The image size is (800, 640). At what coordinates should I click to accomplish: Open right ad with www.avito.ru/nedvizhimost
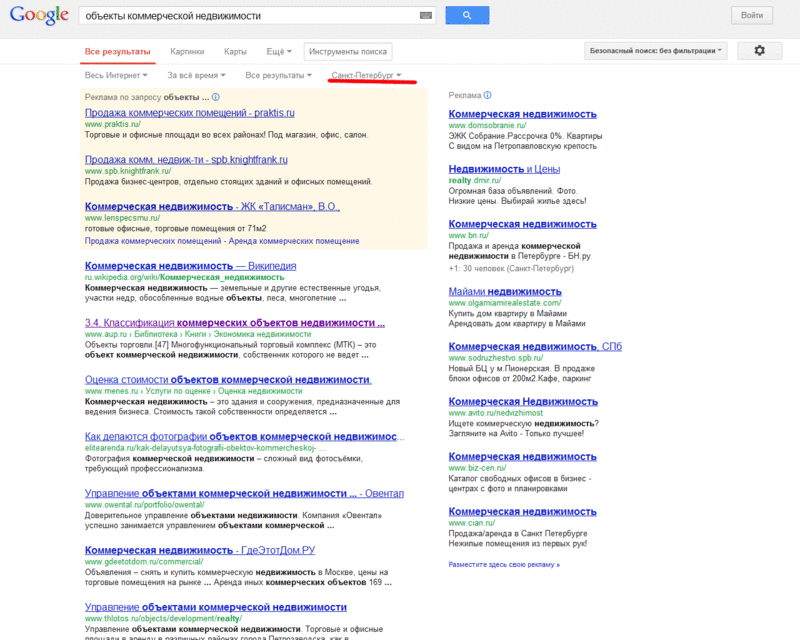coord(523,402)
